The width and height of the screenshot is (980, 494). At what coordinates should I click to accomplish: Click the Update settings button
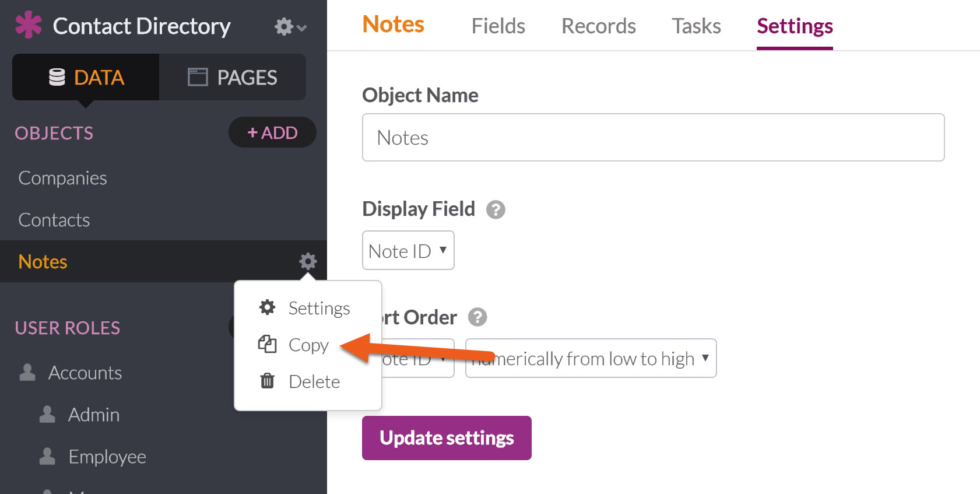(447, 438)
